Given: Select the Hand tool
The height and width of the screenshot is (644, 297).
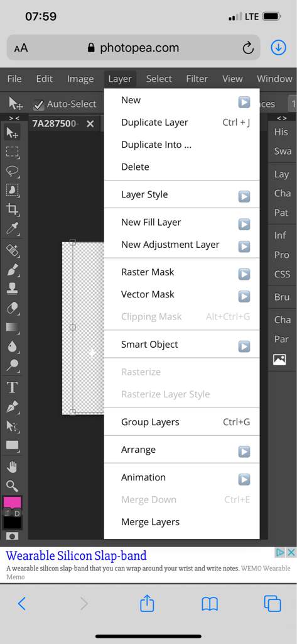Looking at the screenshot, I should (x=13, y=467).
